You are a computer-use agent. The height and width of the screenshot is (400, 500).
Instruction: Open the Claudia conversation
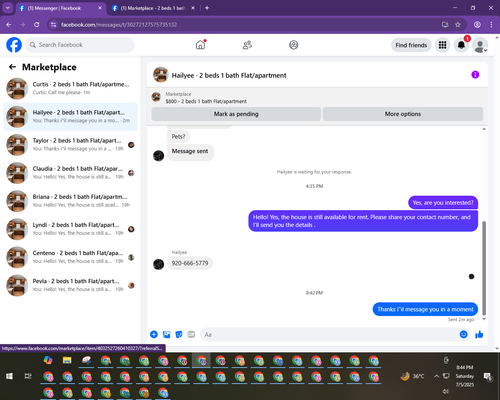[x=70, y=173]
